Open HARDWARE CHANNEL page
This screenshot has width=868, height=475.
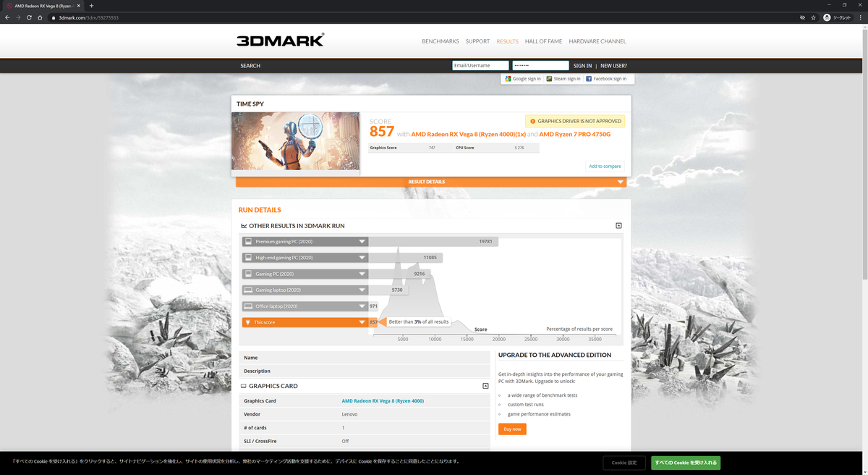pos(597,41)
